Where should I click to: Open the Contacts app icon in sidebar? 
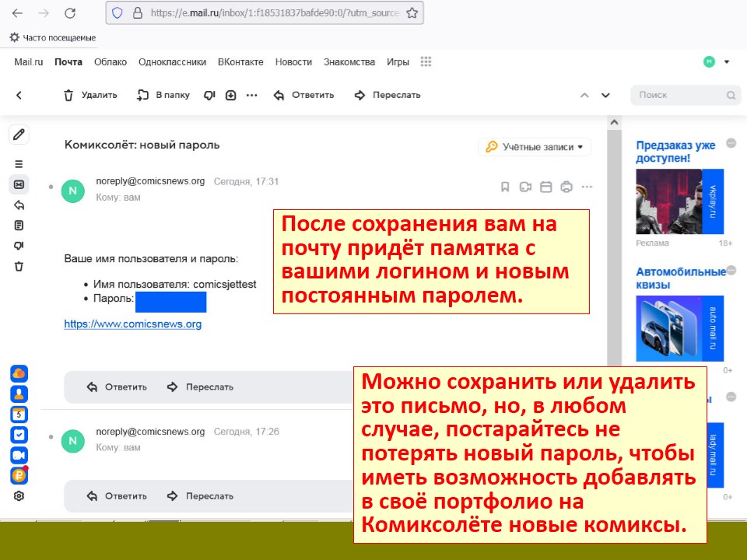click(x=19, y=394)
